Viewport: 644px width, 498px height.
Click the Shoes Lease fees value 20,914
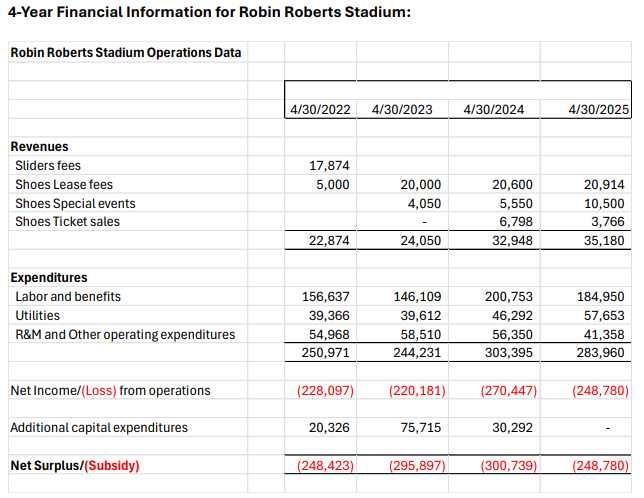click(x=604, y=185)
